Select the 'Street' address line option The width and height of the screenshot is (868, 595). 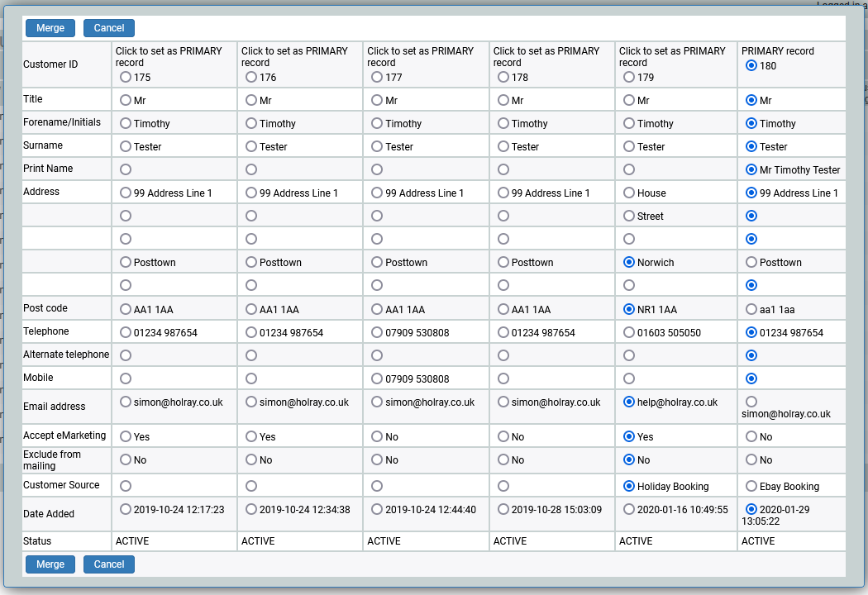pos(629,216)
